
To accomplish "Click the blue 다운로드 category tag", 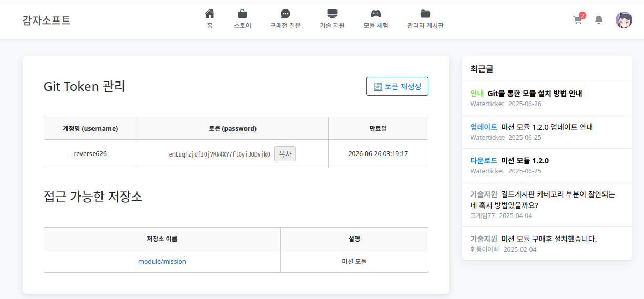I will coord(484,160).
